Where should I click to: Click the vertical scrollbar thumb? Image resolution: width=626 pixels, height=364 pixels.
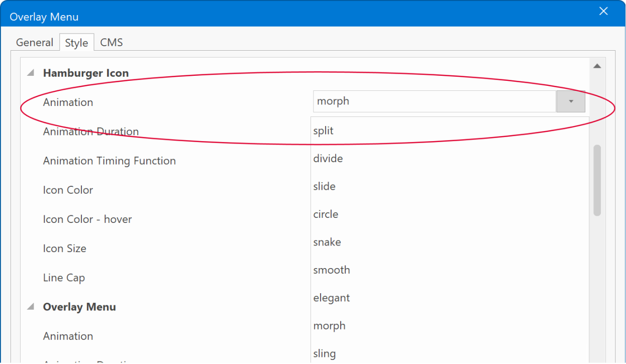coord(597,180)
